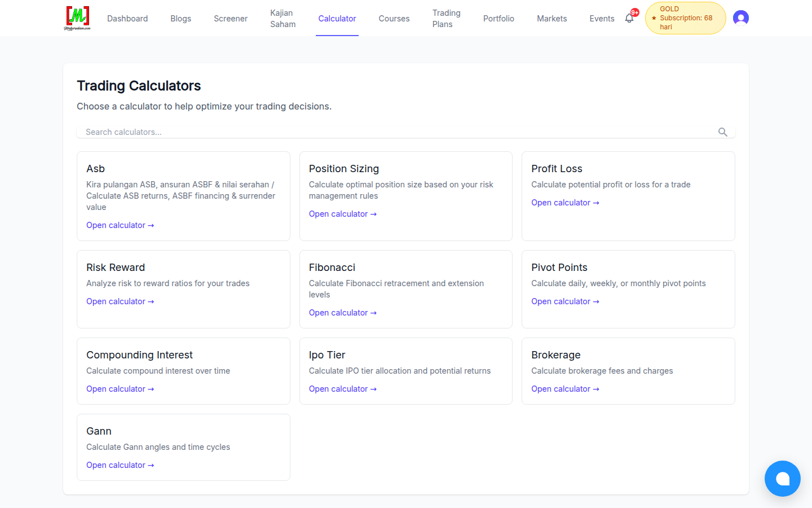Open calculator link for Profit Loss
Screen dimensions: 812x508
tap(565, 203)
